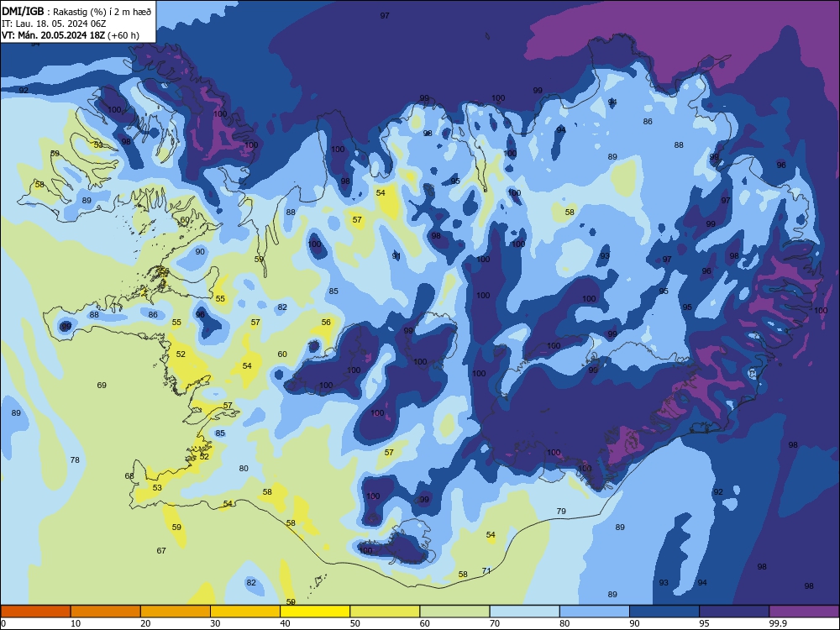
Task: Click the purple legend swatch above 99.9
Action: tap(804, 612)
